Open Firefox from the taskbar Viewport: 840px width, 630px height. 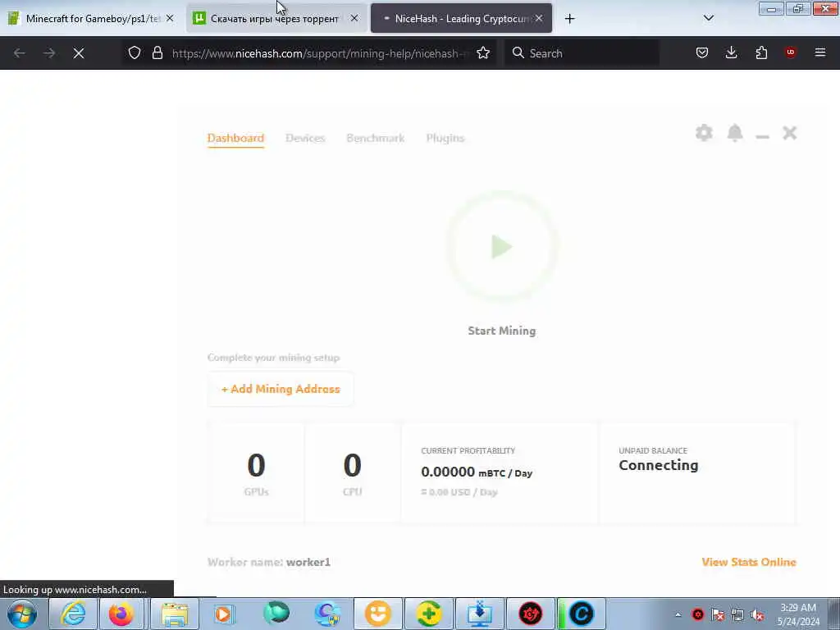pos(121,614)
